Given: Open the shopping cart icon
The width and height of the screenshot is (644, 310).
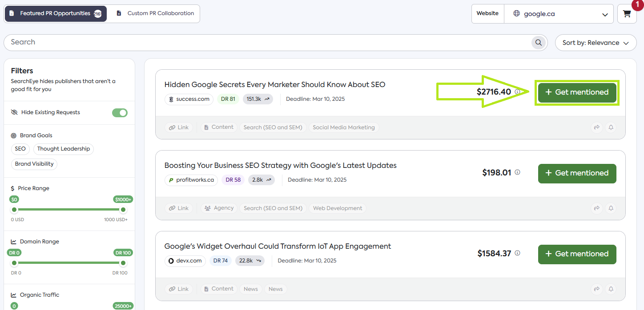Looking at the screenshot, I should click(627, 14).
